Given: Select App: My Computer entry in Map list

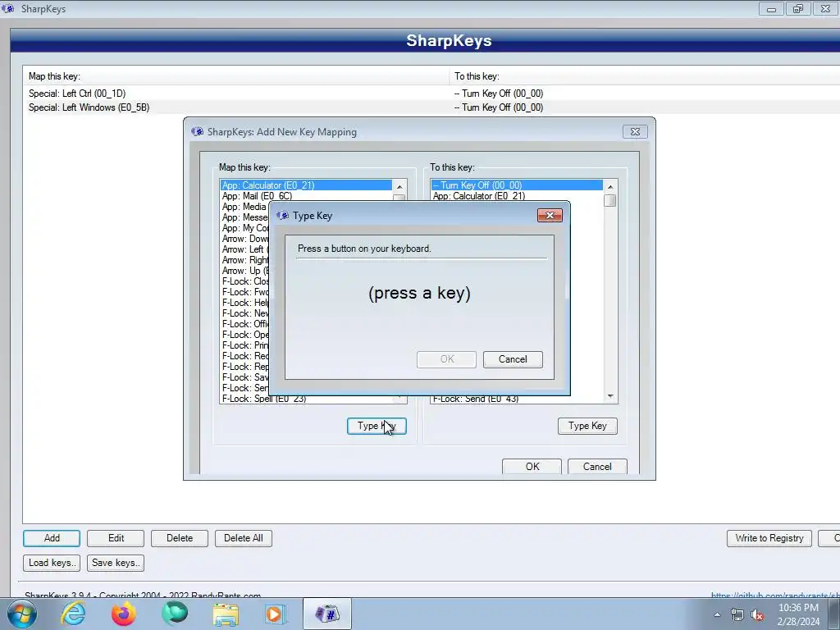Looking at the screenshot, I should pyautogui.click(x=245, y=228).
